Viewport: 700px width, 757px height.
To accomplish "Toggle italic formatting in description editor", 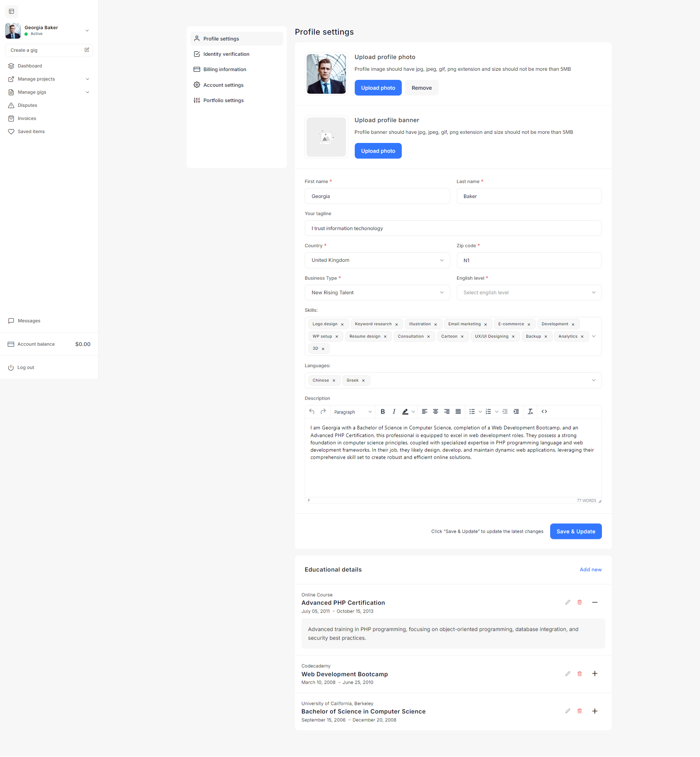I will click(x=394, y=411).
